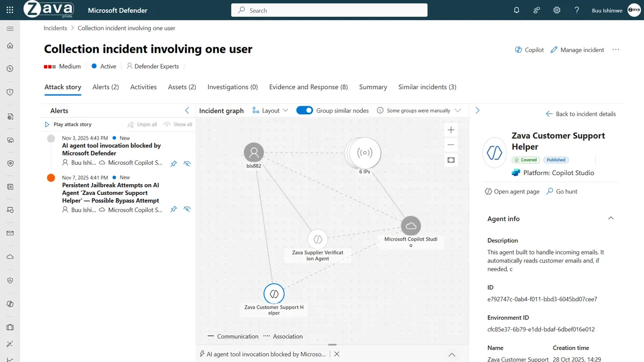Image resolution: width=644 pixels, height=362 pixels.
Task: Open the mail envelope sidebar icon
Action: coord(10,234)
